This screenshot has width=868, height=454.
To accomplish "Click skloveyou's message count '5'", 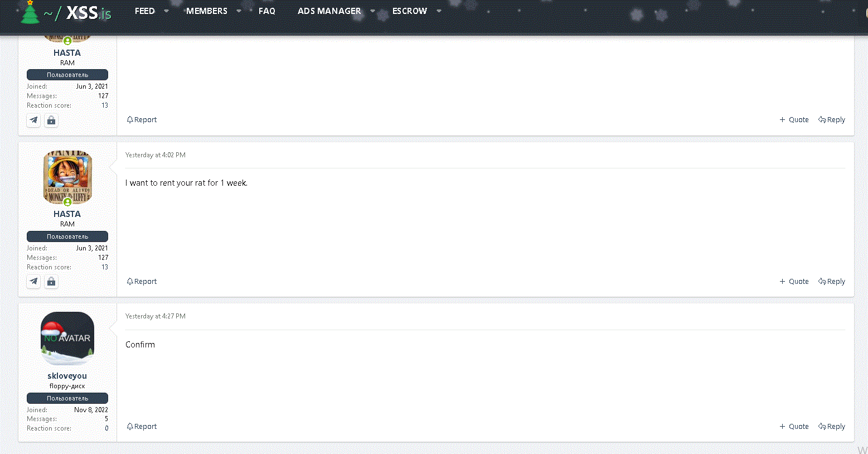I will pos(106,419).
